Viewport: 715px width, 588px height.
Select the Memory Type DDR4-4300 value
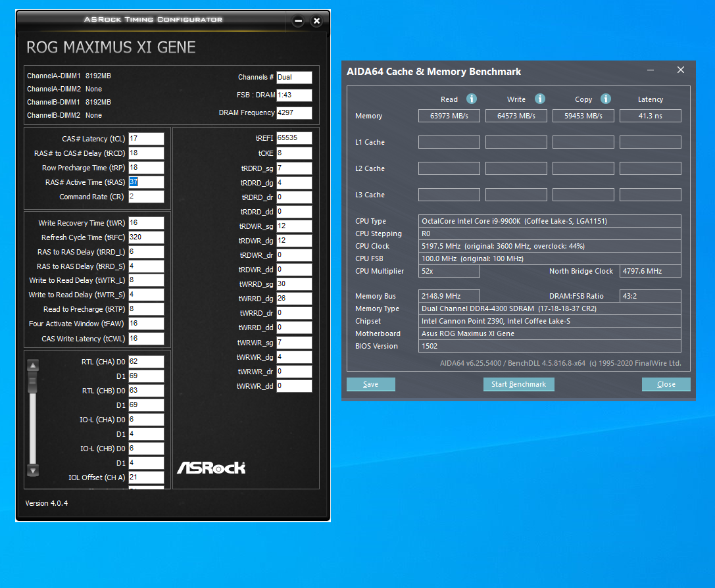point(549,308)
